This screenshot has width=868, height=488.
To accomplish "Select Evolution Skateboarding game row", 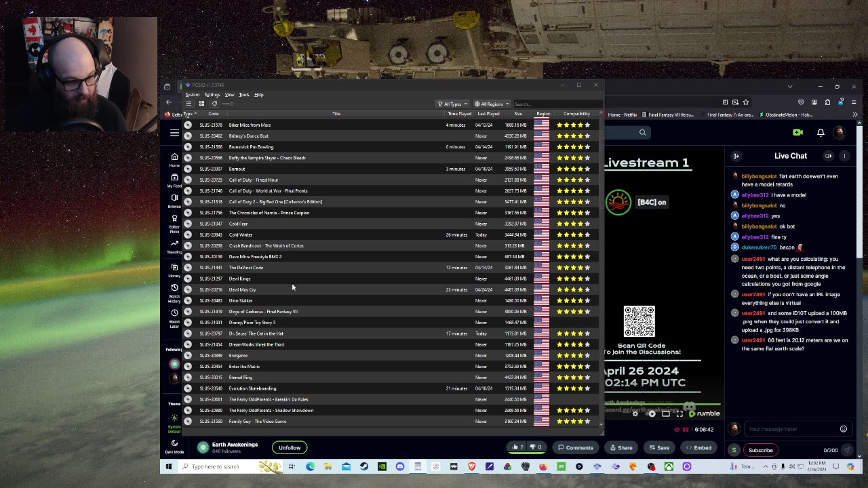I will 392,388.
